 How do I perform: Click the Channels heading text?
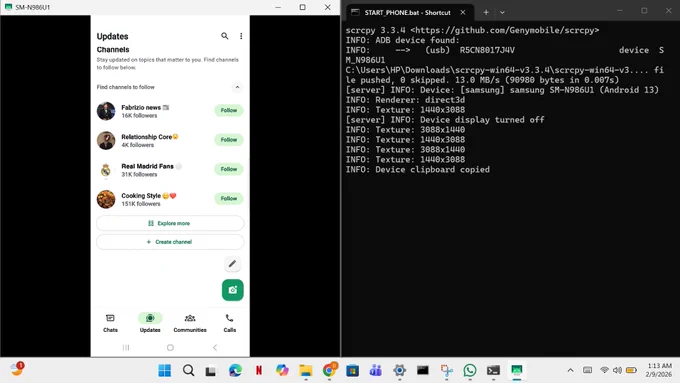[x=113, y=49]
